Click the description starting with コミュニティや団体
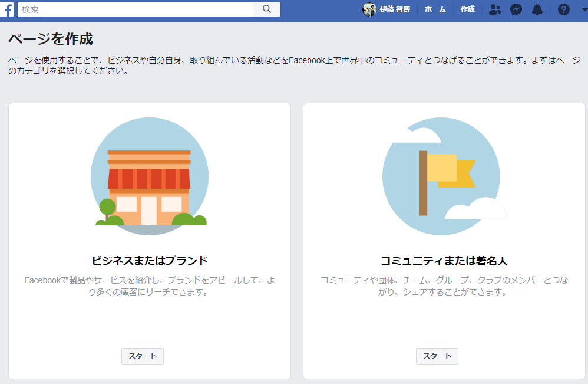 (444, 286)
